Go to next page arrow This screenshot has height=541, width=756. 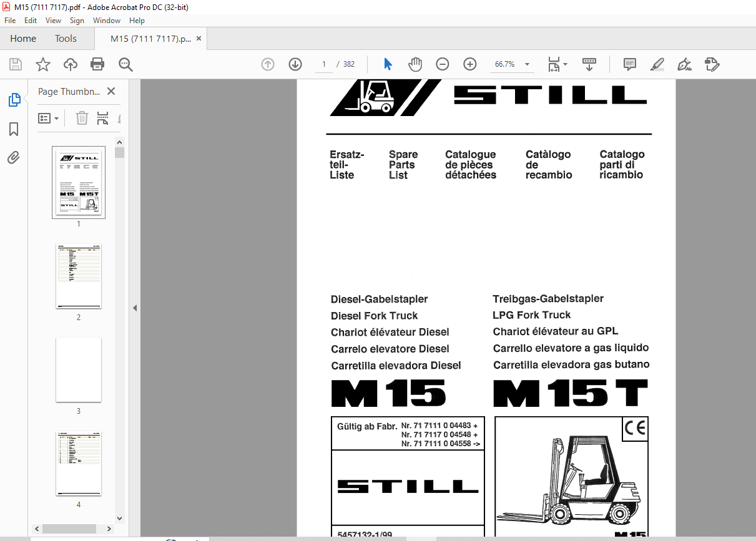pyautogui.click(x=295, y=64)
